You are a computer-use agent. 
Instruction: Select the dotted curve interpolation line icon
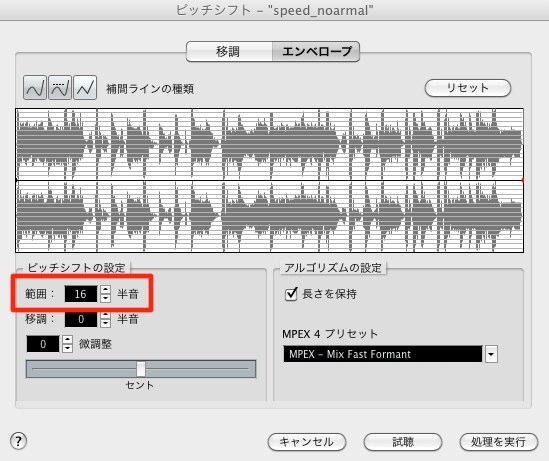(x=60, y=88)
